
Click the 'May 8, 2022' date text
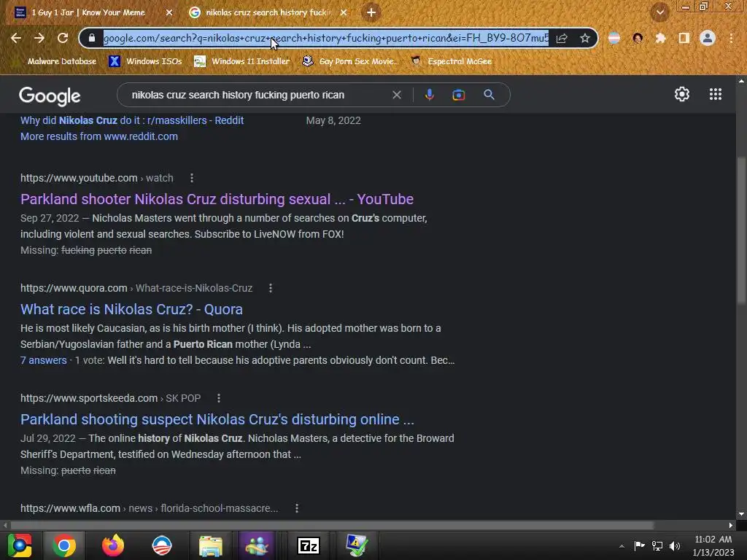(x=333, y=120)
